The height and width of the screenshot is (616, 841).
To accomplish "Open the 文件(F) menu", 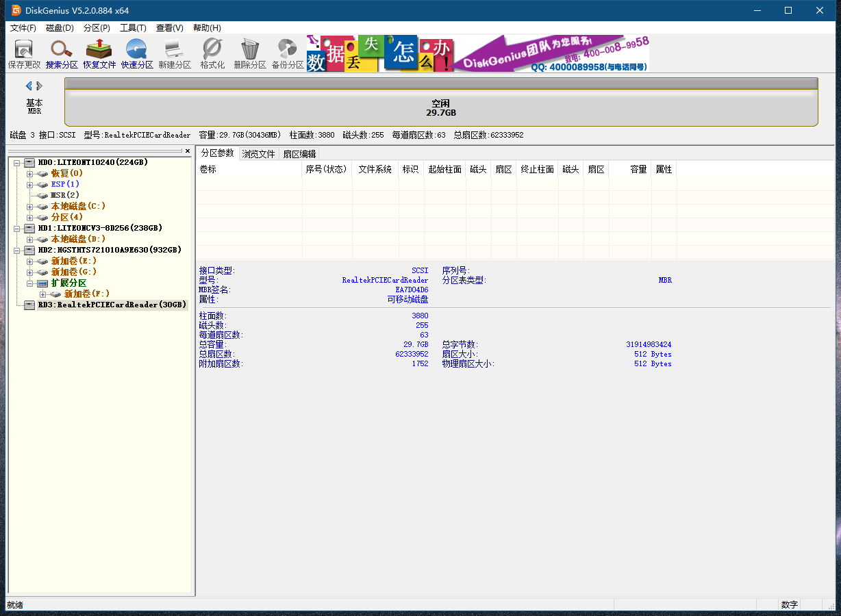I will [x=23, y=28].
